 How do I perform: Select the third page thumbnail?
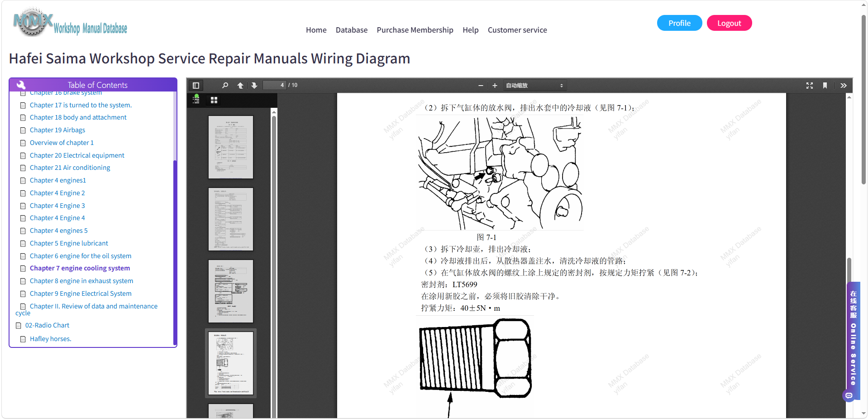(x=231, y=291)
